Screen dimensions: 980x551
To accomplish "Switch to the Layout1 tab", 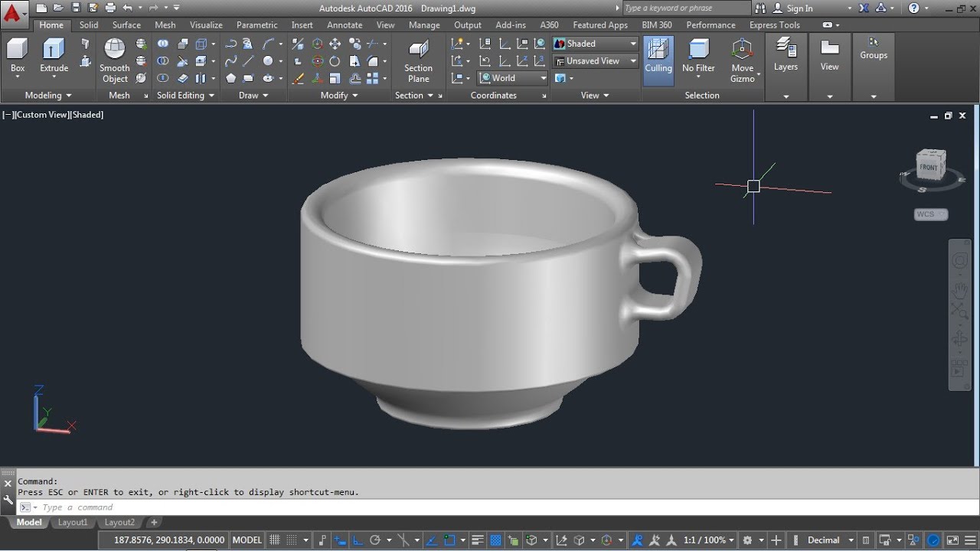I will point(73,523).
